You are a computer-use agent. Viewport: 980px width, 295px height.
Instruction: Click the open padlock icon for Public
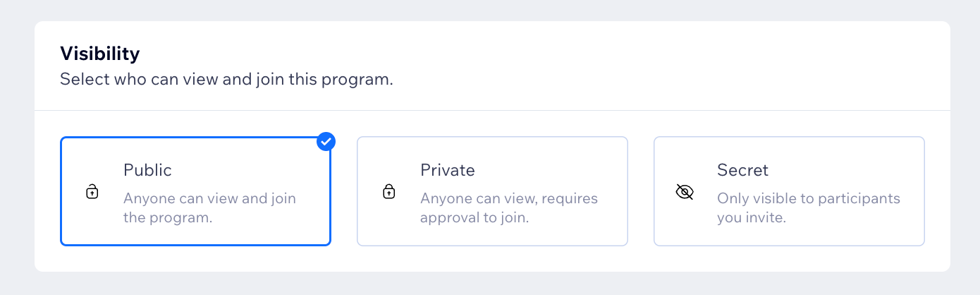[x=92, y=191]
